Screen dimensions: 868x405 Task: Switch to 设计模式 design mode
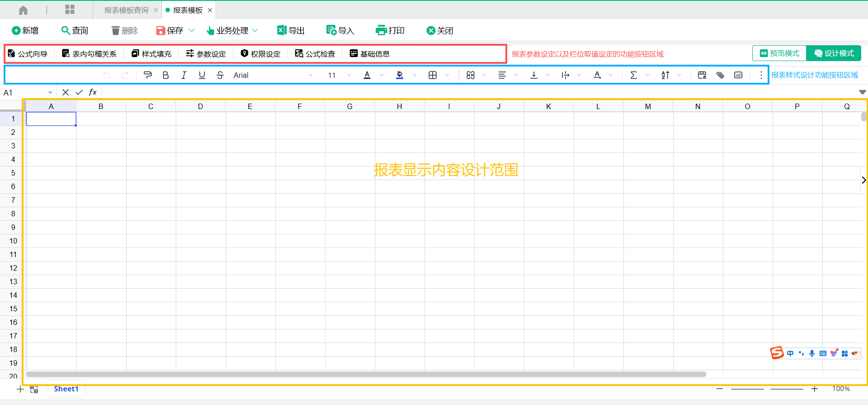coord(834,53)
